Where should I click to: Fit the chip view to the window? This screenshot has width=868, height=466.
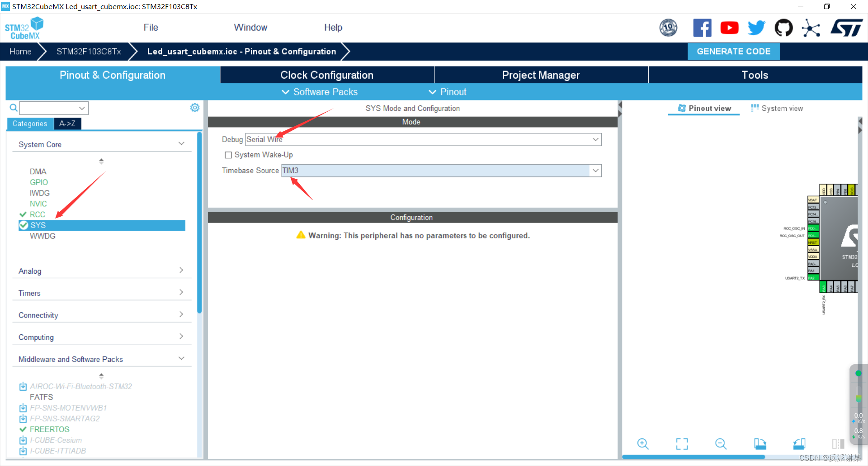click(x=682, y=444)
